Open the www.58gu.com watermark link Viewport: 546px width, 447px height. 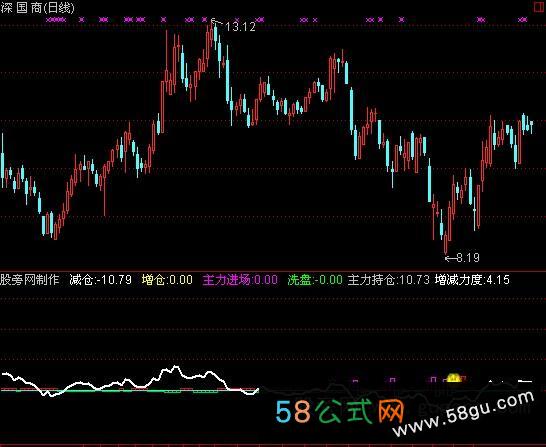click(x=464, y=414)
